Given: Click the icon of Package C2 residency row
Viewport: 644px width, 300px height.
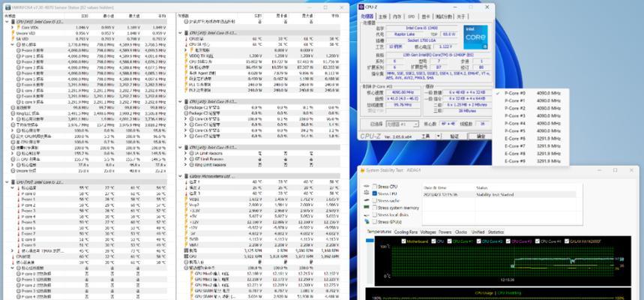Looking at the screenshot, I should 186,107.
